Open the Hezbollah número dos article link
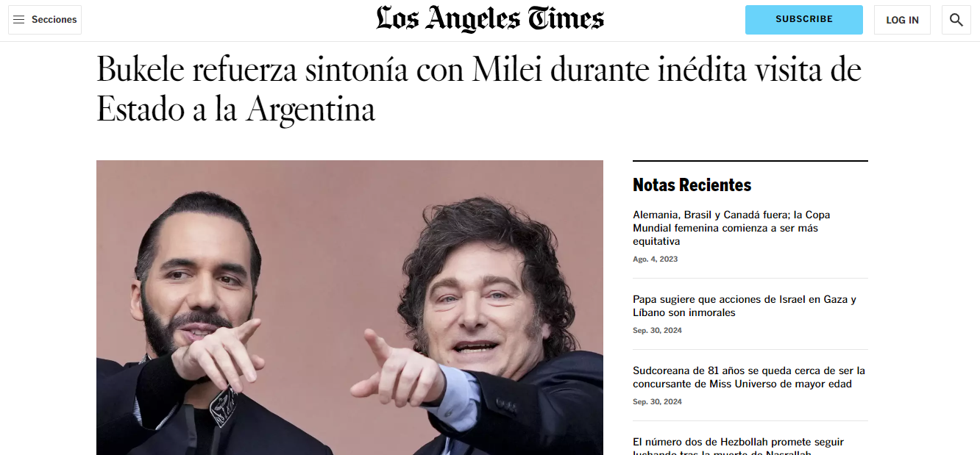 (738, 447)
